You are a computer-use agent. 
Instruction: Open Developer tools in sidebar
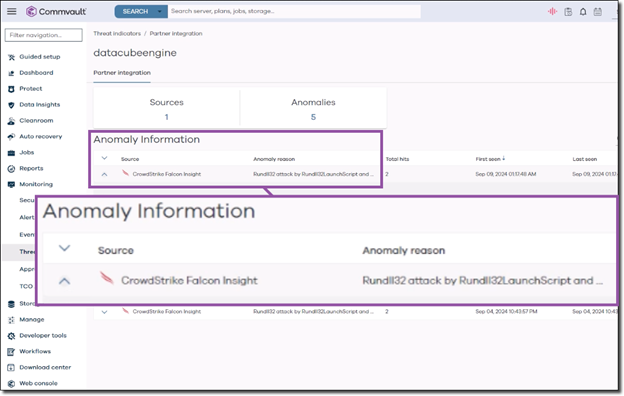point(43,336)
